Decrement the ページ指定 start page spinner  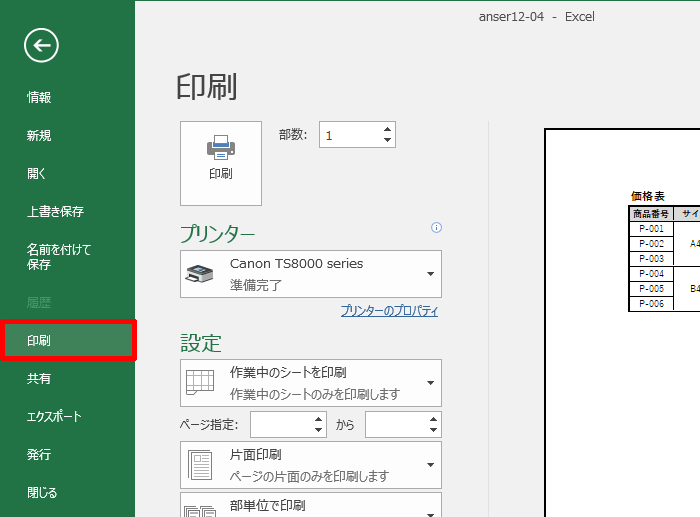coord(318,429)
